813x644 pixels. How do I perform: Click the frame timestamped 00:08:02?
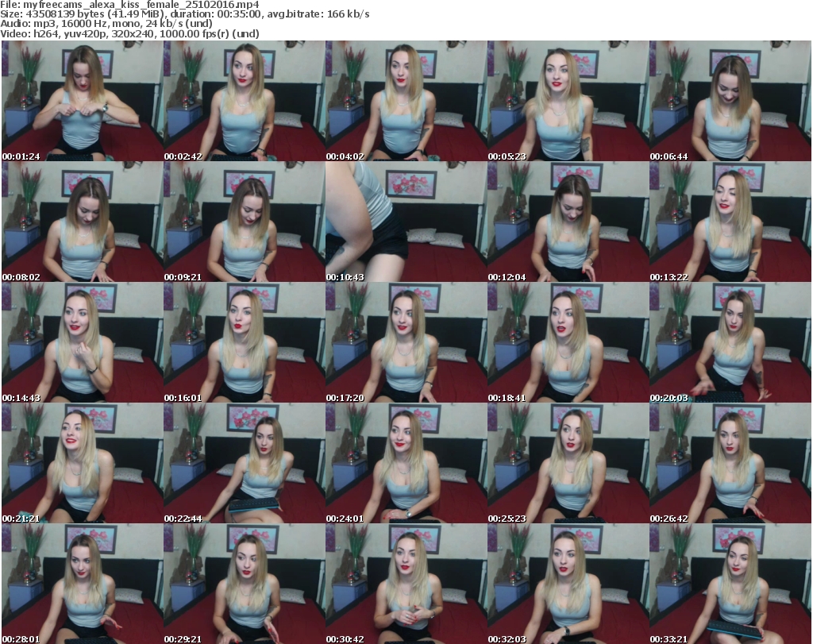(82, 222)
